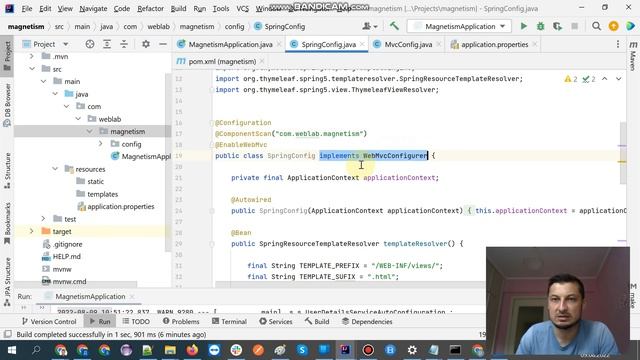Viewport: 640px width, 360px height.
Task: Open Firefox from the taskbar
Action: pos(192,350)
